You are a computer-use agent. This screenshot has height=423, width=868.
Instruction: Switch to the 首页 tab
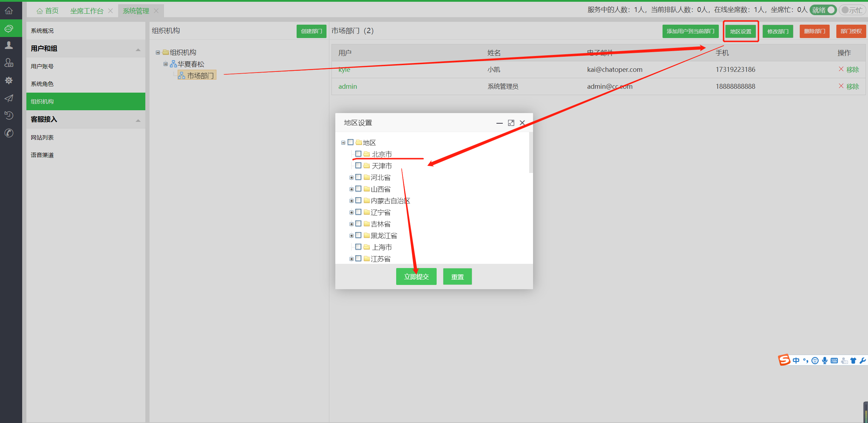click(x=48, y=11)
